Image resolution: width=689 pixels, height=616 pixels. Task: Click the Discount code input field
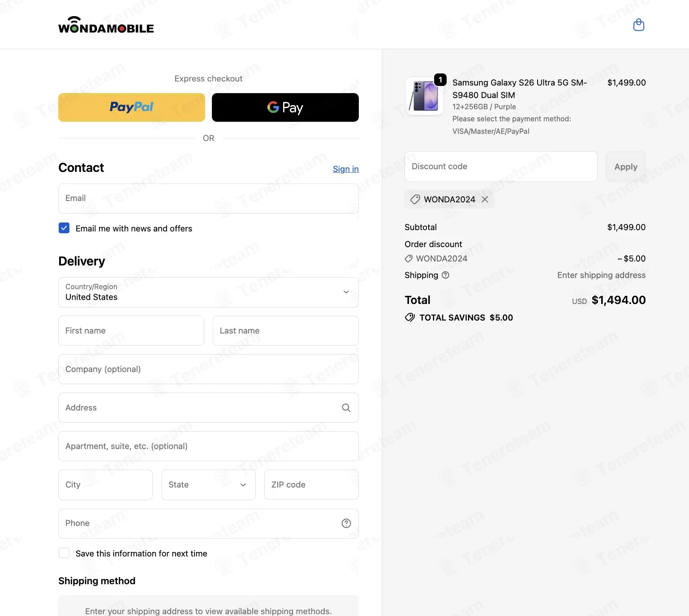point(501,167)
